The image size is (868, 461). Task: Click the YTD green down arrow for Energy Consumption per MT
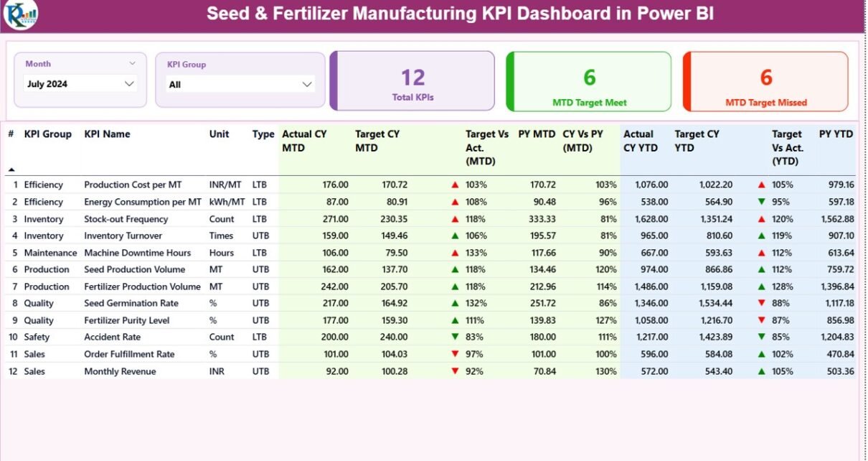[x=761, y=202]
